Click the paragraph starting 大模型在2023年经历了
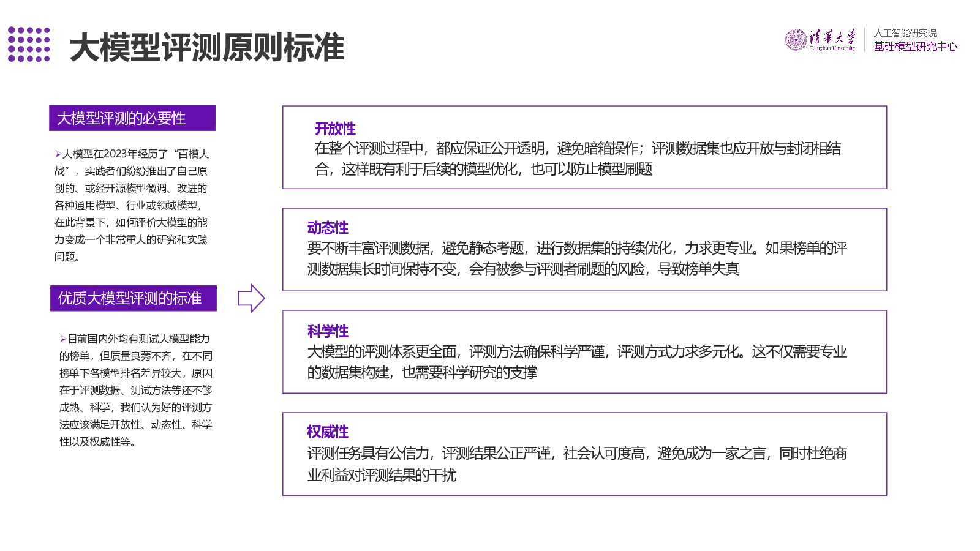Viewport: 980px width, 551px height. click(x=132, y=205)
